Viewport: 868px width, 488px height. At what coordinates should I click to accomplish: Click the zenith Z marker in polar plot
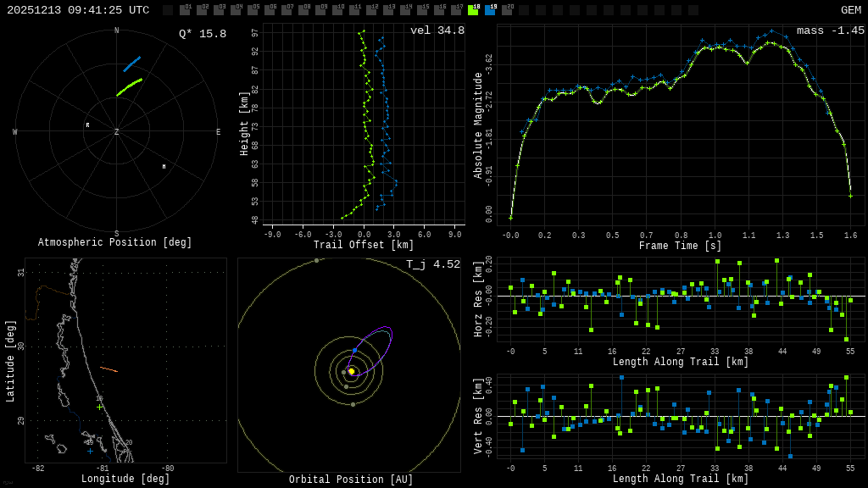tap(117, 132)
